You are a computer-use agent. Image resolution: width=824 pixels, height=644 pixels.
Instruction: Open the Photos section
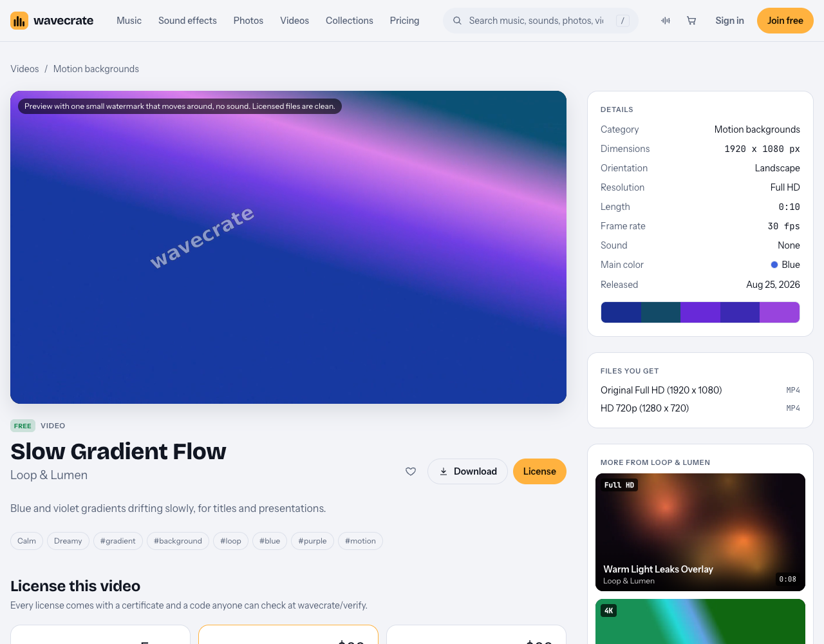pos(248,21)
